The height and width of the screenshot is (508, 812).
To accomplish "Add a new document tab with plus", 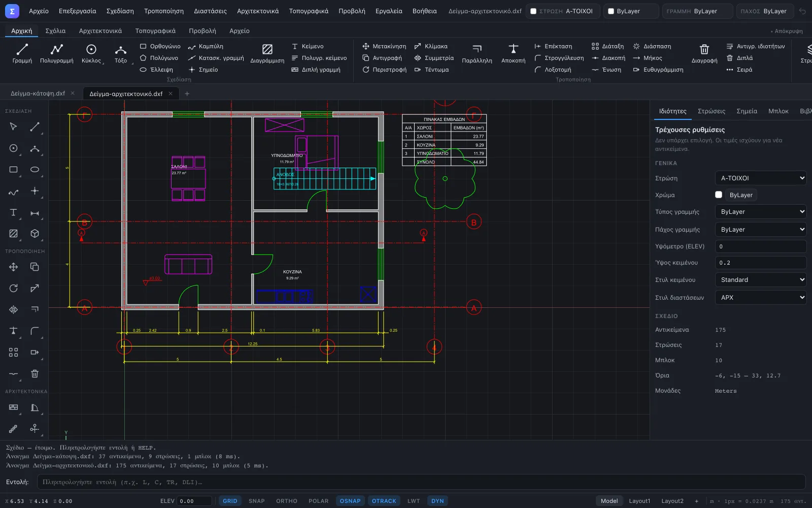I will (187, 93).
